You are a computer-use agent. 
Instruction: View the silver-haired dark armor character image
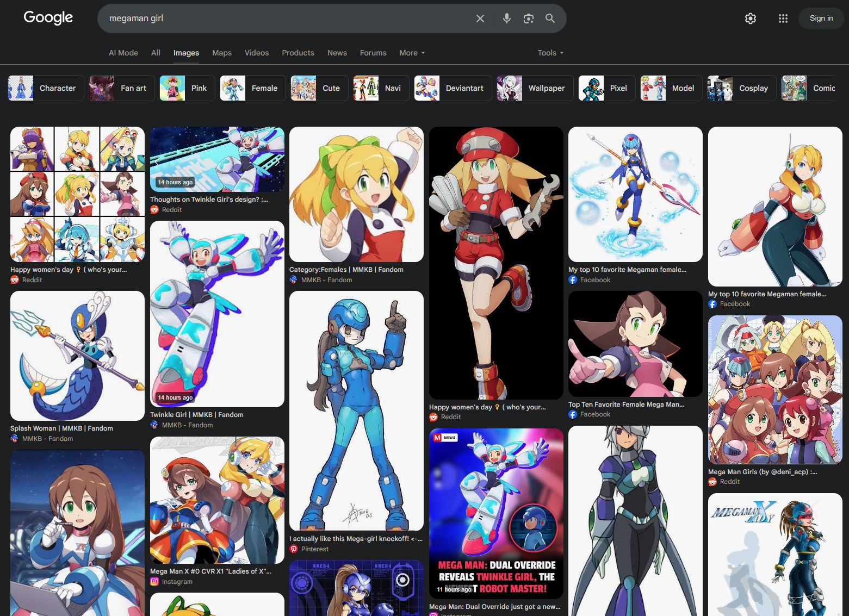pos(635,521)
